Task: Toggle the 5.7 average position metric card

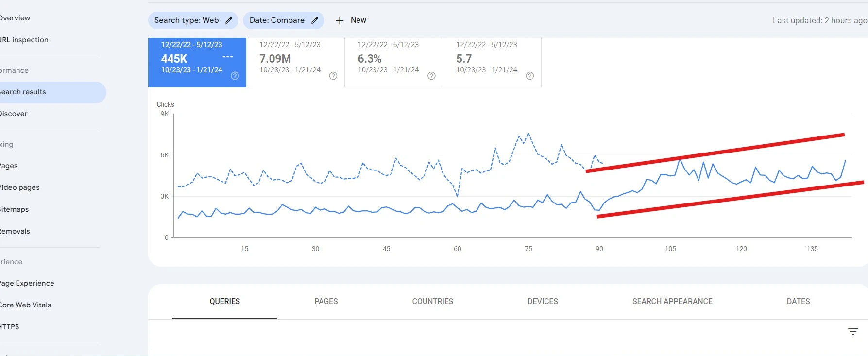Action: (x=488, y=59)
